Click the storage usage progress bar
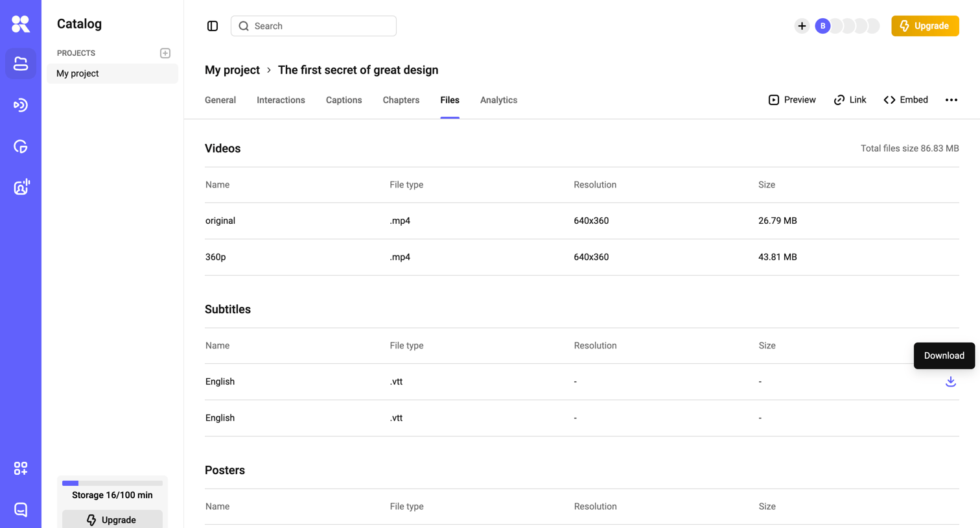This screenshot has height=528, width=980. (112, 483)
